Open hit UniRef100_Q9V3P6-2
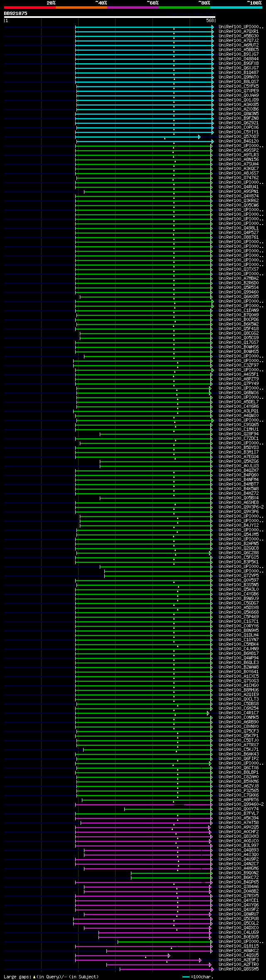This screenshot has height=980, width=266. tap(241, 507)
